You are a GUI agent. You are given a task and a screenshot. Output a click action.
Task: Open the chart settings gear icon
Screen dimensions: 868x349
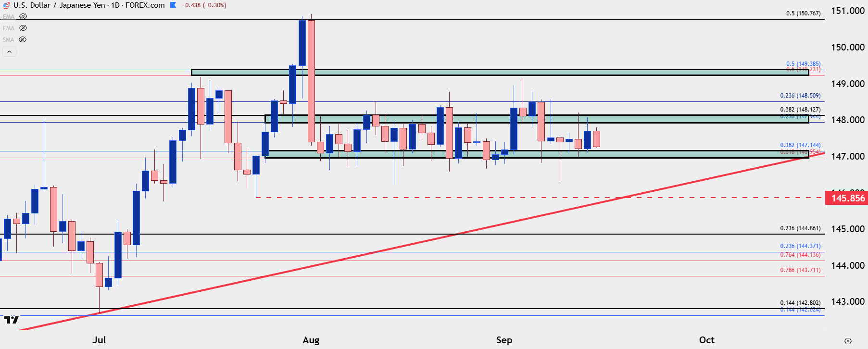(848, 341)
